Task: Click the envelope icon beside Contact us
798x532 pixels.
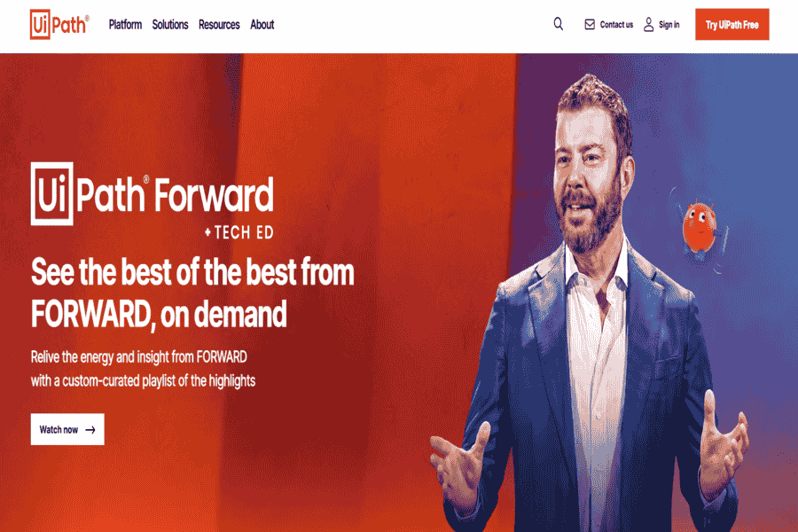Action: (x=590, y=25)
